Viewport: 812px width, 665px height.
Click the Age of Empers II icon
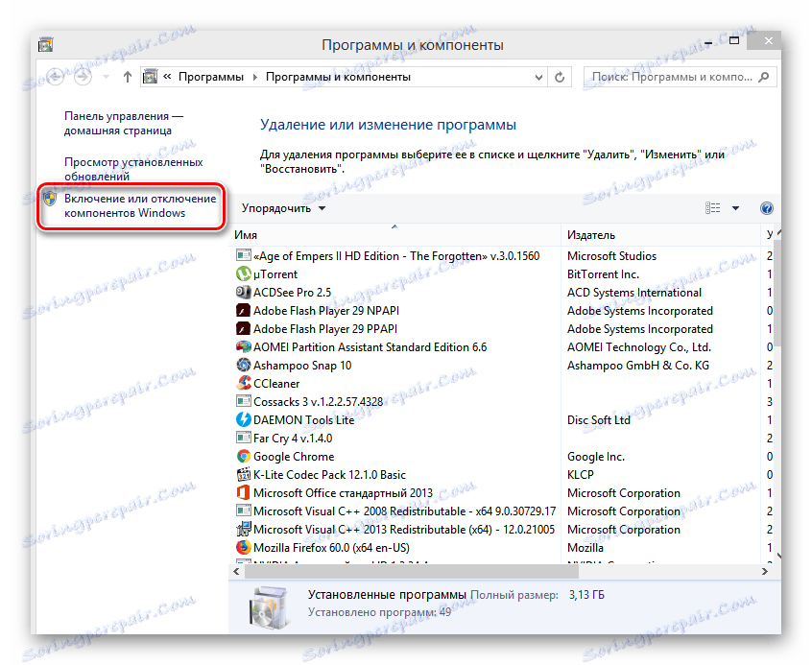click(x=244, y=255)
